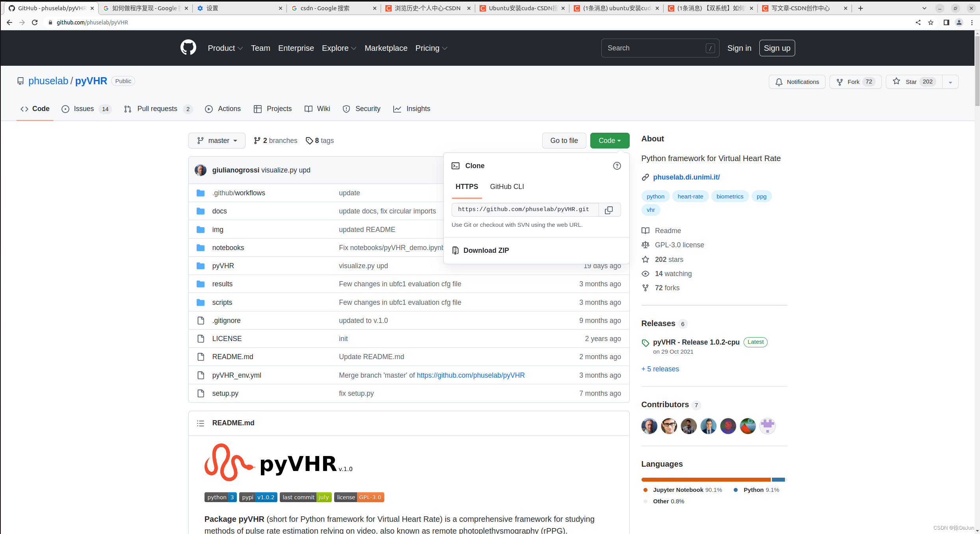Switch to the GitHub CLI tab
This screenshot has width=980, height=534.
[x=507, y=186]
